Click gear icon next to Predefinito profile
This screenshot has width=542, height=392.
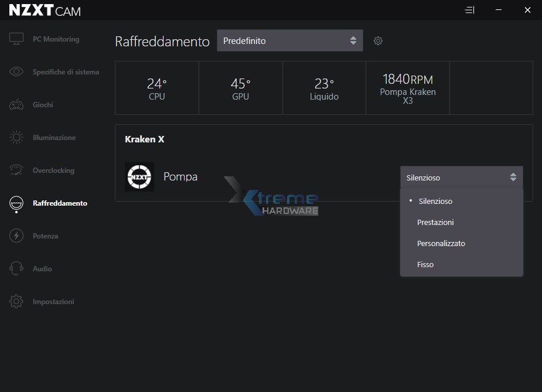pyautogui.click(x=378, y=41)
